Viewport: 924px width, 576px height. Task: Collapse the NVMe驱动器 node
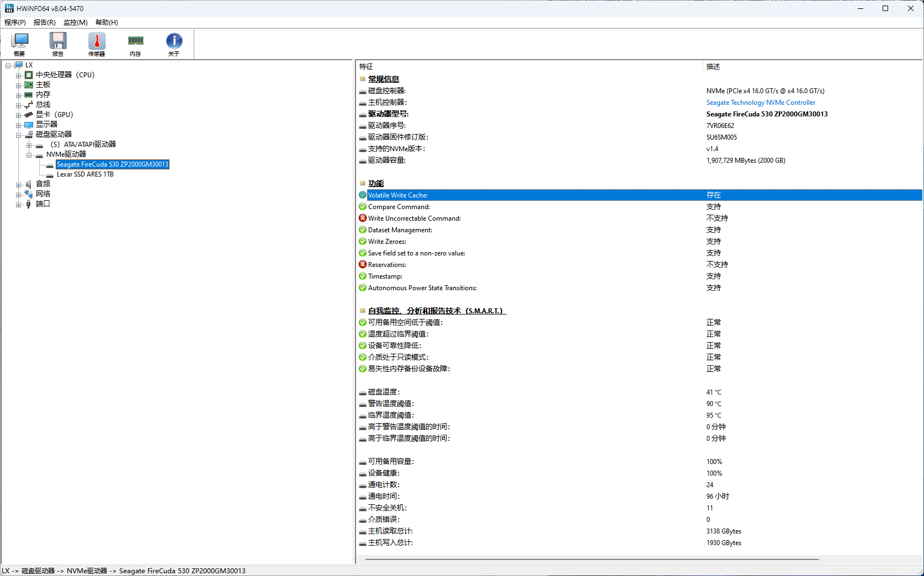point(29,154)
